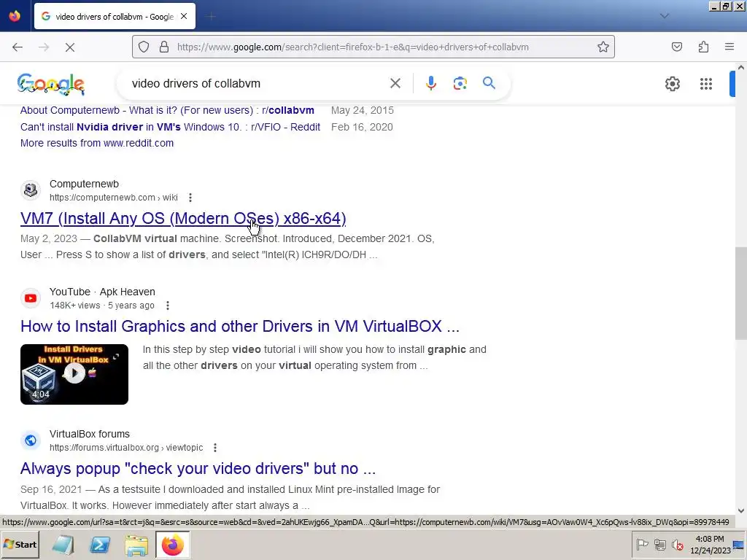This screenshot has height=560, width=747.
Task: Switch to Firefox taskbar button
Action: click(x=172, y=545)
